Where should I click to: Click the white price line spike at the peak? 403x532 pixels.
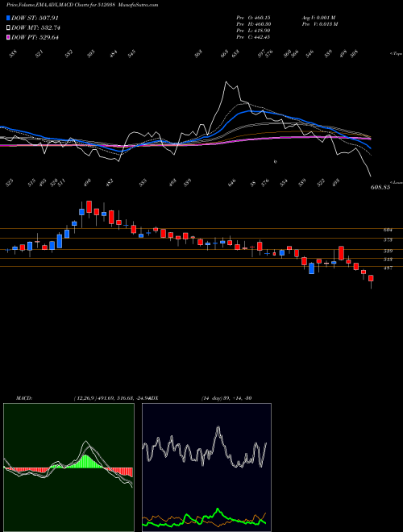coord(226,82)
